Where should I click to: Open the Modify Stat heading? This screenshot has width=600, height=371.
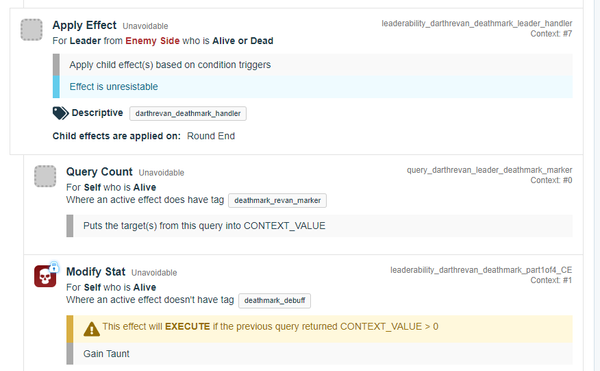(x=96, y=272)
